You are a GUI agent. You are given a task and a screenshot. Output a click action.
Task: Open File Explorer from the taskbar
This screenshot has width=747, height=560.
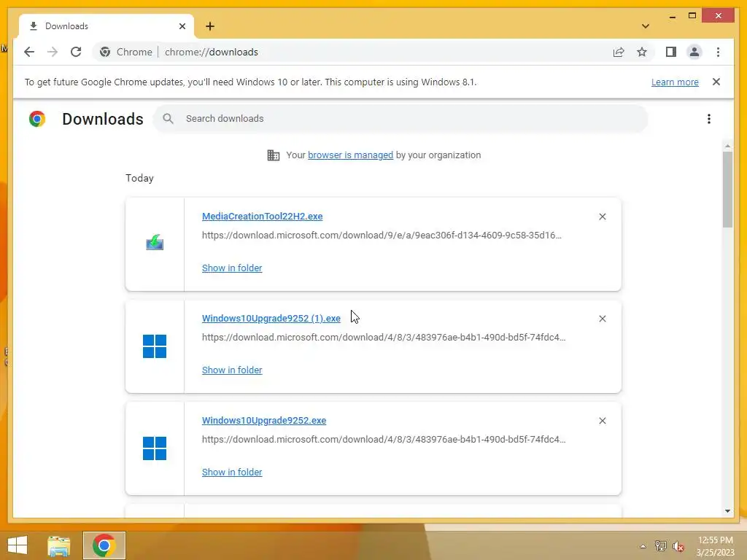pyautogui.click(x=59, y=545)
